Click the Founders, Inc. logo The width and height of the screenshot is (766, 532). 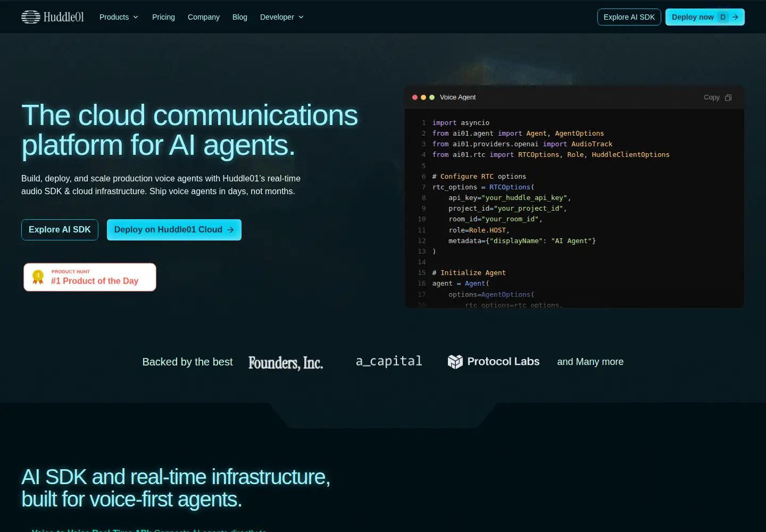[286, 362]
